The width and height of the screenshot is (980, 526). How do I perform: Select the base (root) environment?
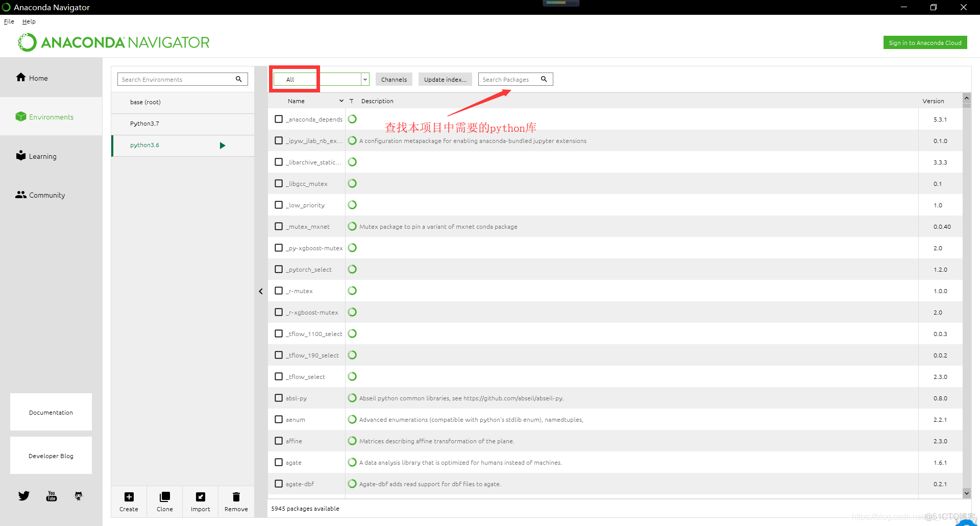183,102
